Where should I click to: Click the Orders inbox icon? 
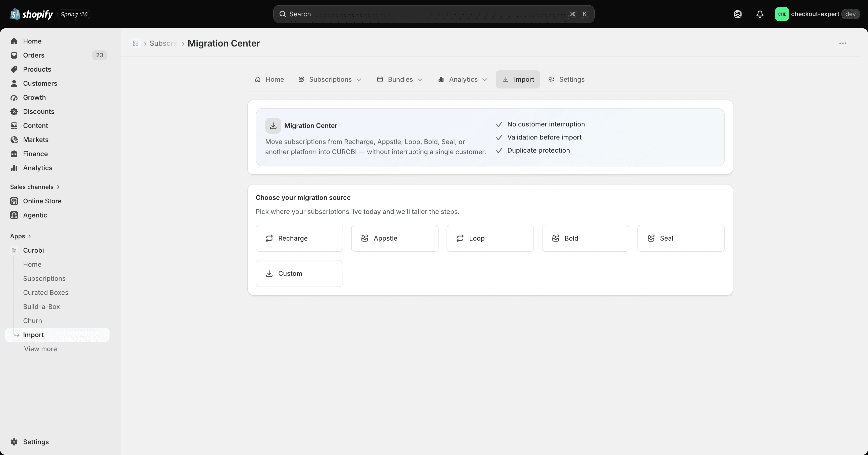[x=14, y=55]
